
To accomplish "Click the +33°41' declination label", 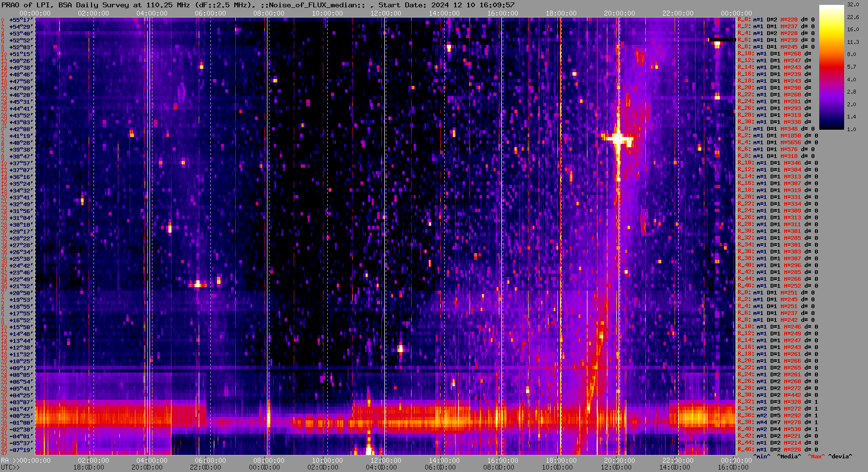I will point(20,197).
